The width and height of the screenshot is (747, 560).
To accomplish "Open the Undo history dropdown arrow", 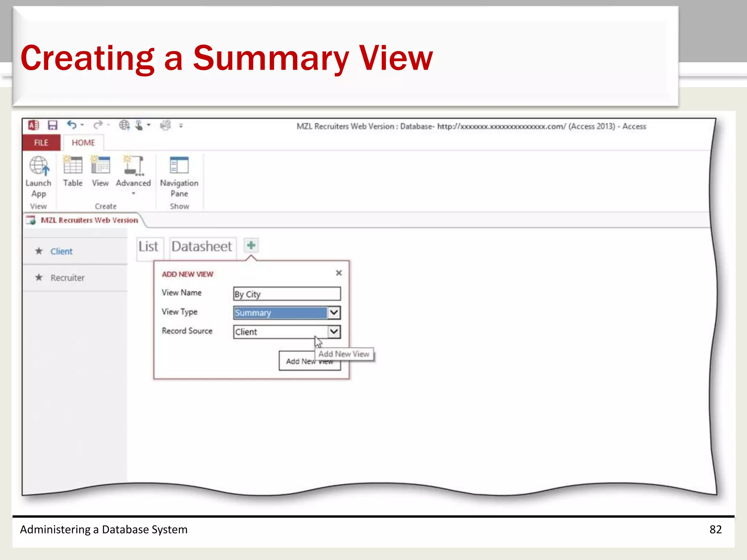I will [82, 125].
